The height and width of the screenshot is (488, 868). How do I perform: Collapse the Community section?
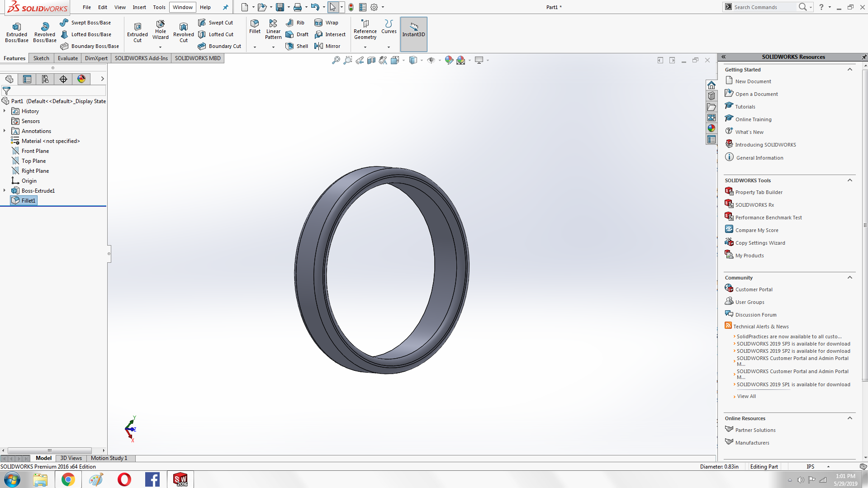click(x=849, y=278)
